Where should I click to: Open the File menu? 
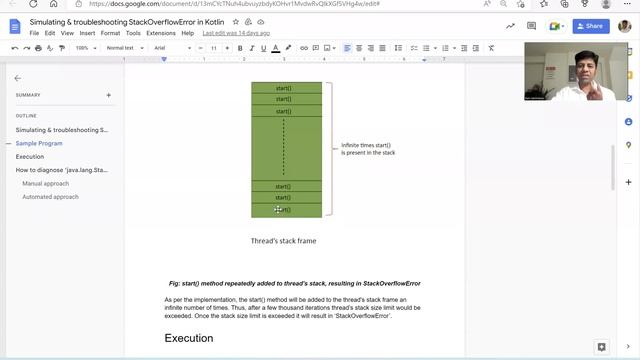(x=34, y=33)
